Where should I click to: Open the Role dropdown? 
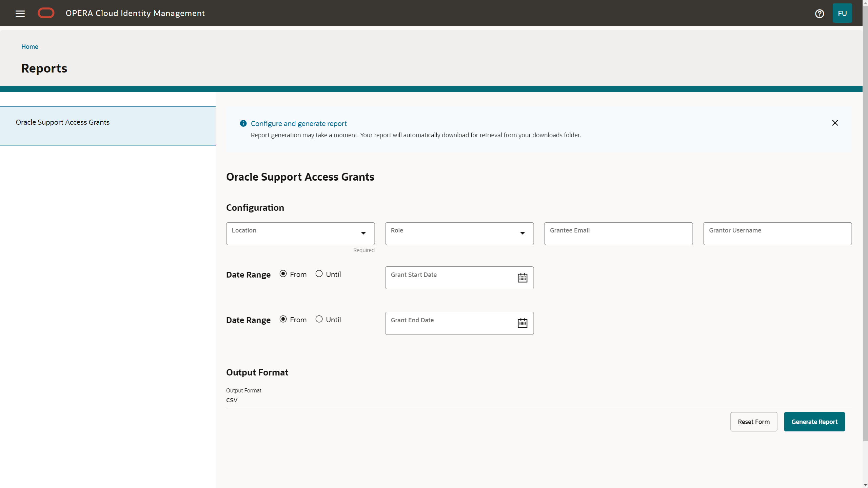[459, 233]
